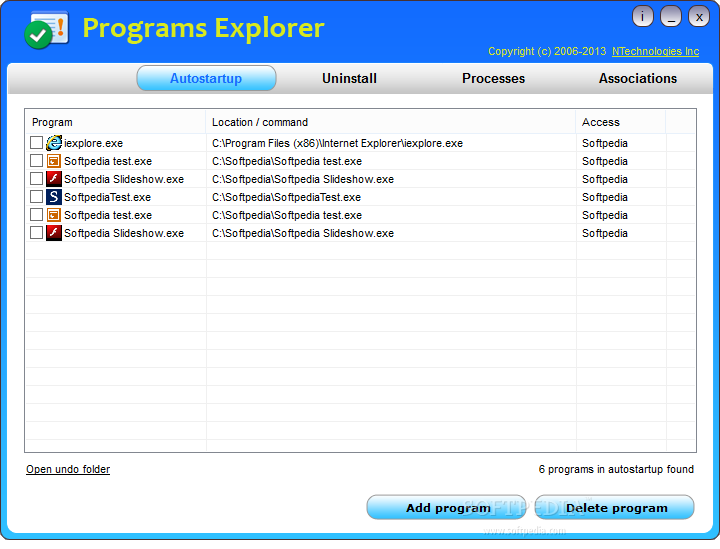Click the Softpedia access value for iexplore.exe
This screenshot has width=720, height=549.
click(604, 143)
